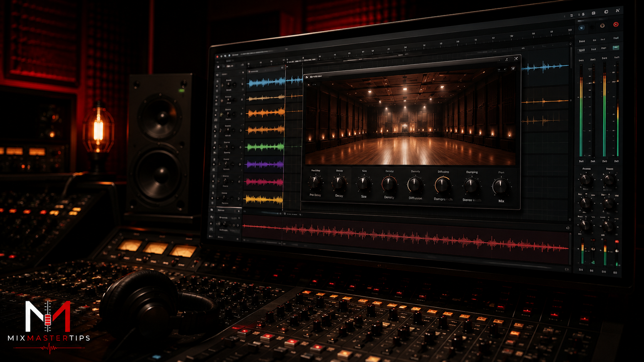Viewport: 644px width, 362px height.
Task: Click the blue square icon in mixer panel
Action: [582, 28]
